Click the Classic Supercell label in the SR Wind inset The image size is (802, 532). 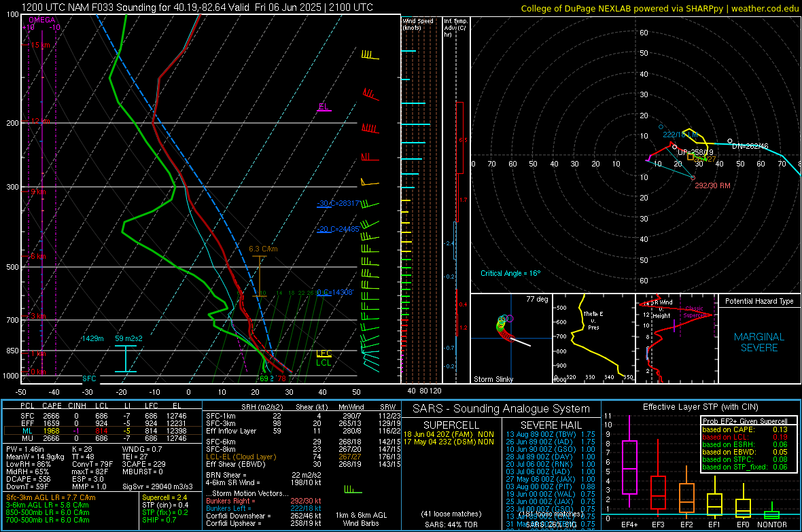695,312
